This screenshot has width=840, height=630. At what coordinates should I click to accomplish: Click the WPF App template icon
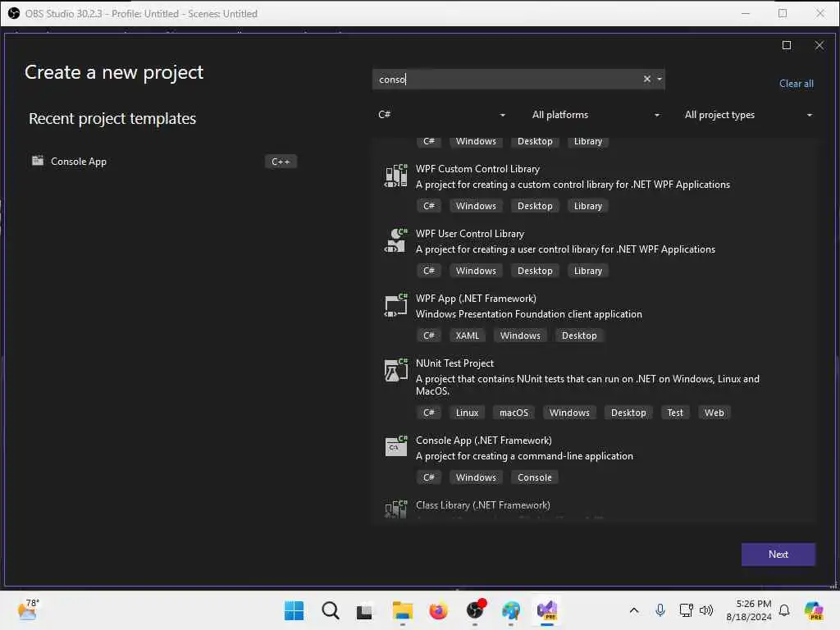(x=396, y=305)
